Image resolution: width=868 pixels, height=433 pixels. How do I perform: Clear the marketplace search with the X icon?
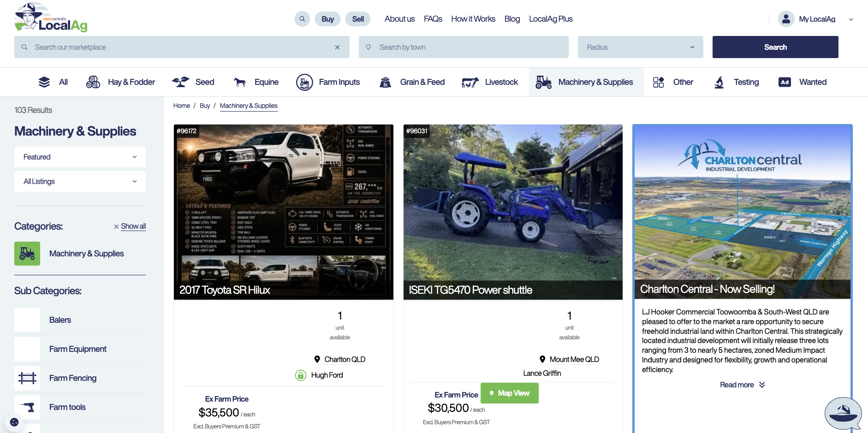pos(337,47)
